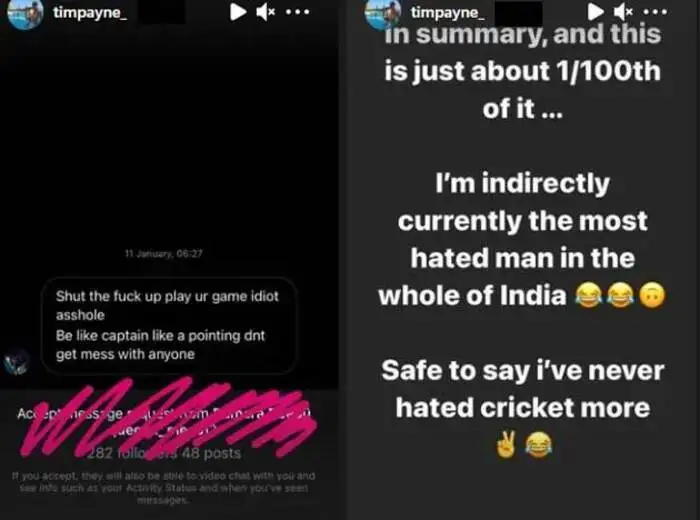This screenshot has width=700, height=520.
Task: Open profile picture on left story header
Action: [26, 14]
